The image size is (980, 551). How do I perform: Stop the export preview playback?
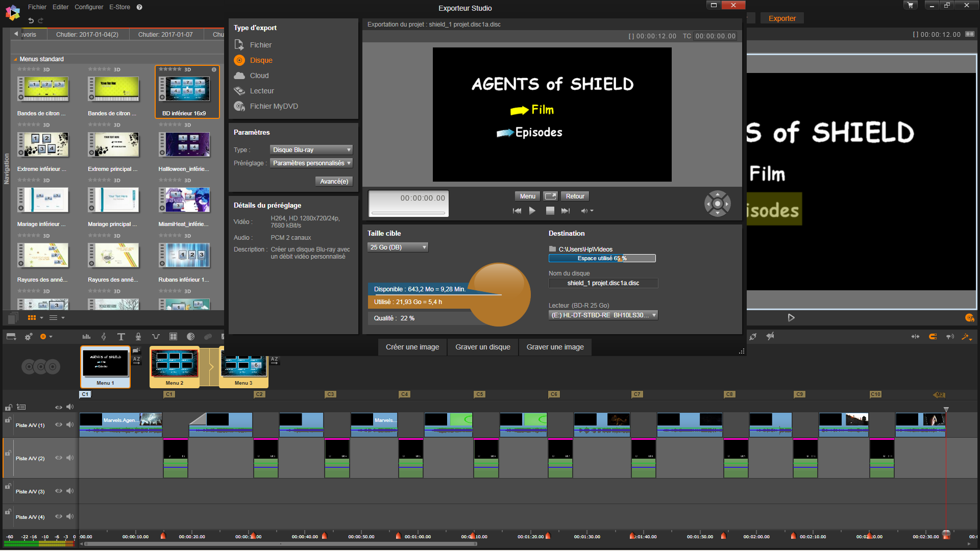(550, 211)
